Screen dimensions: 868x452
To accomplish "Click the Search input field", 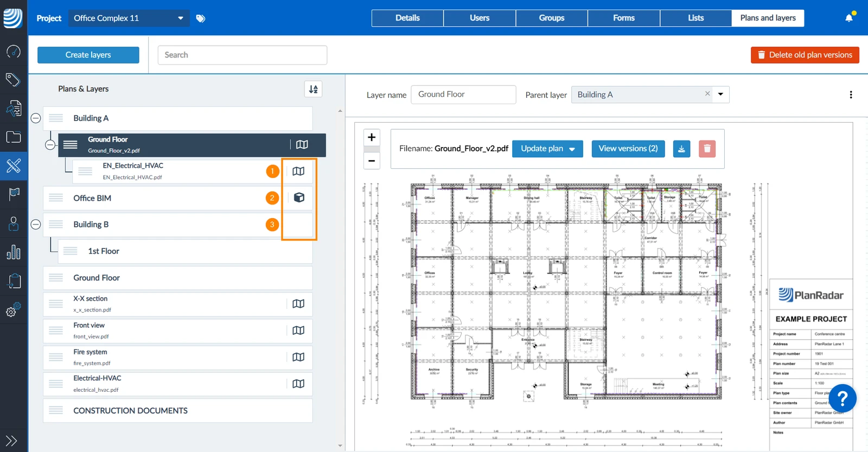I will click(x=242, y=55).
